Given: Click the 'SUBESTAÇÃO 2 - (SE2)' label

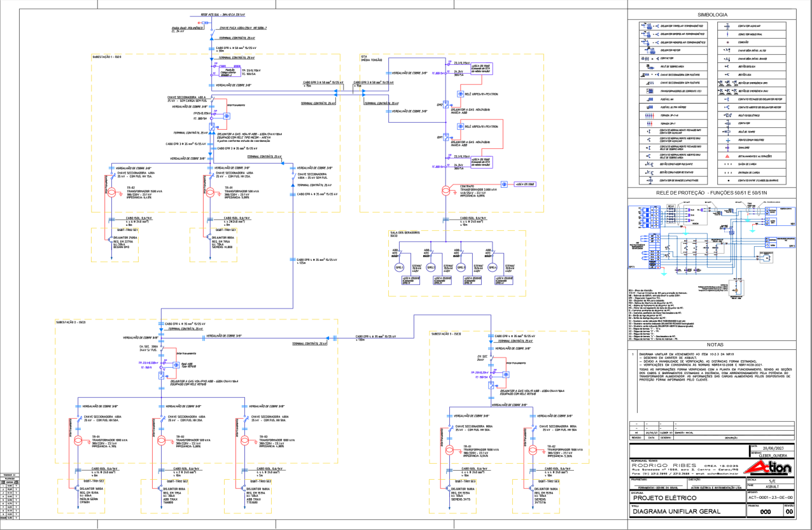Looking at the screenshot, I should [70, 322].
